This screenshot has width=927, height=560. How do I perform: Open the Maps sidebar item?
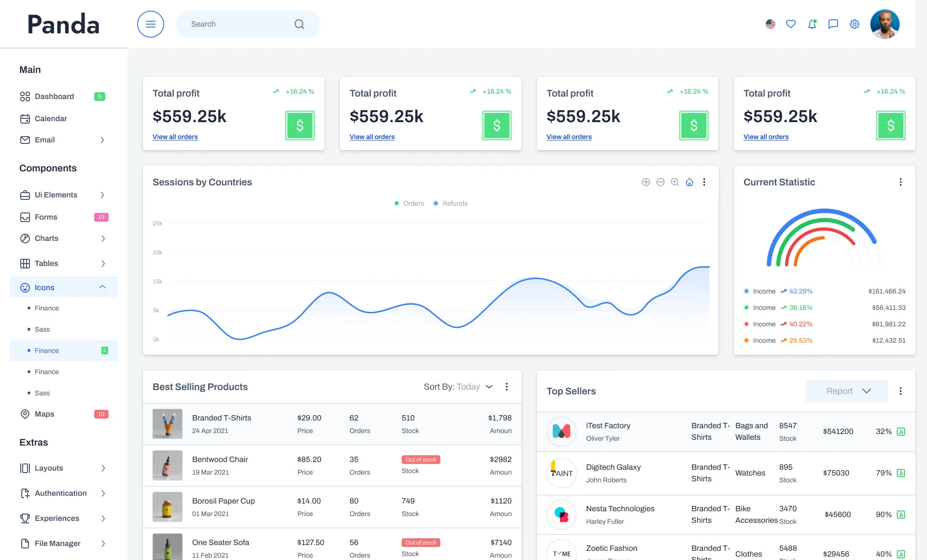[44, 414]
